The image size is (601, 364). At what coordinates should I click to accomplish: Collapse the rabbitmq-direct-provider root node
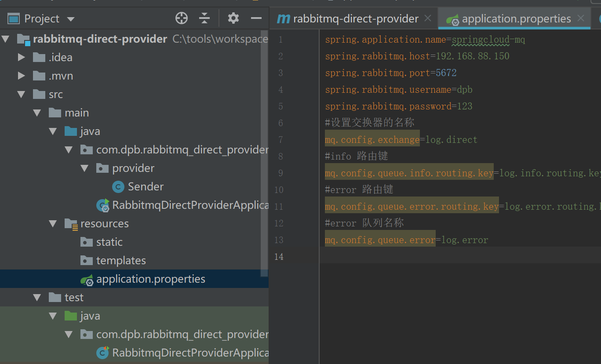tap(5, 39)
